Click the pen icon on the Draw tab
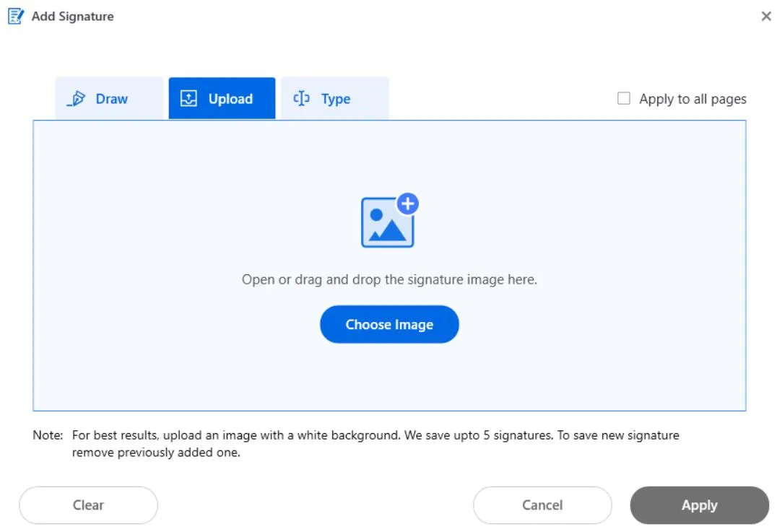The image size is (777, 532). click(76, 99)
